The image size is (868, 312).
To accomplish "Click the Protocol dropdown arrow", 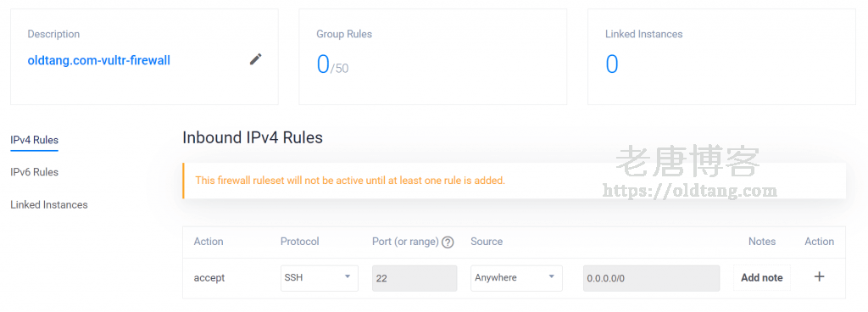I will point(348,276).
